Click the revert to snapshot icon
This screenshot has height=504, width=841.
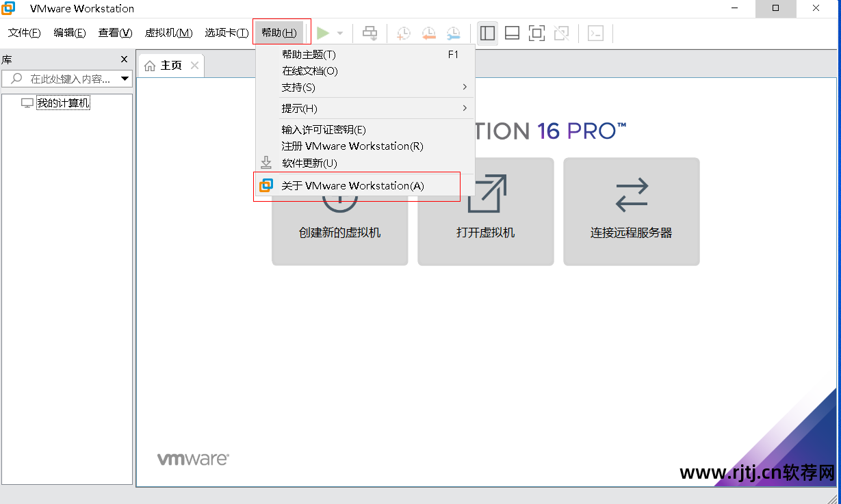[429, 33]
